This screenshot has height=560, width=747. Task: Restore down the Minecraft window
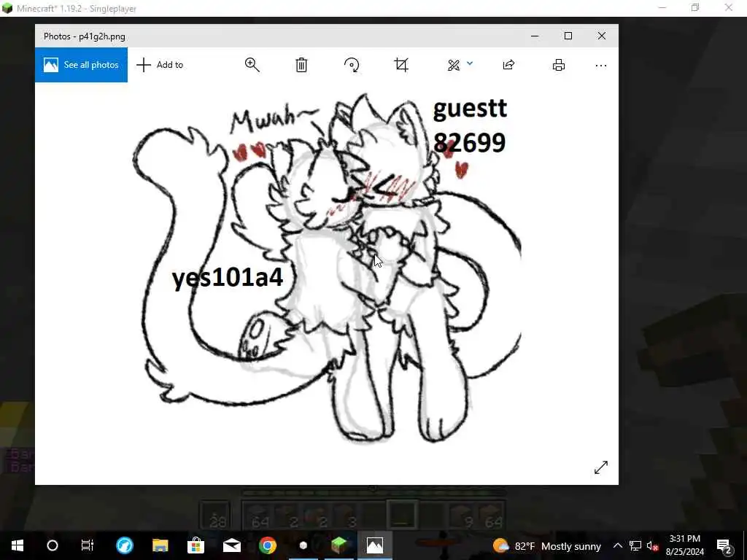[x=695, y=7]
